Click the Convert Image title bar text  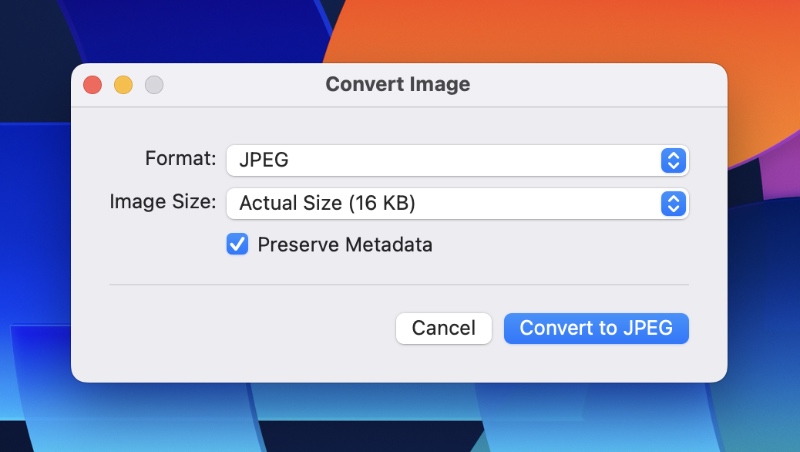pos(397,85)
